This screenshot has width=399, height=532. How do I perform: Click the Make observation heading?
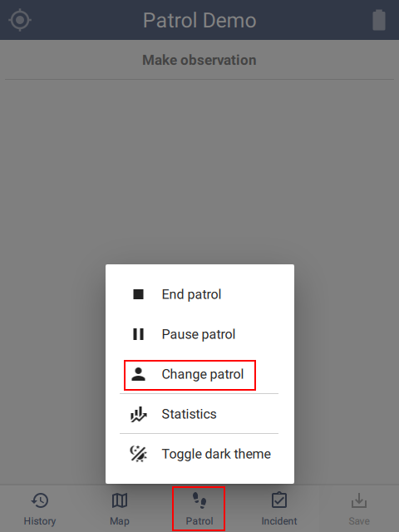click(199, 60)
